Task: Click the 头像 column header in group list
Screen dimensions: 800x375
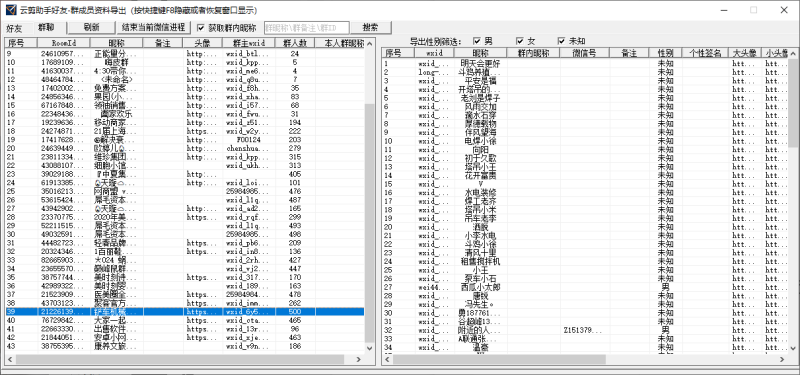Action: [203, 43]
